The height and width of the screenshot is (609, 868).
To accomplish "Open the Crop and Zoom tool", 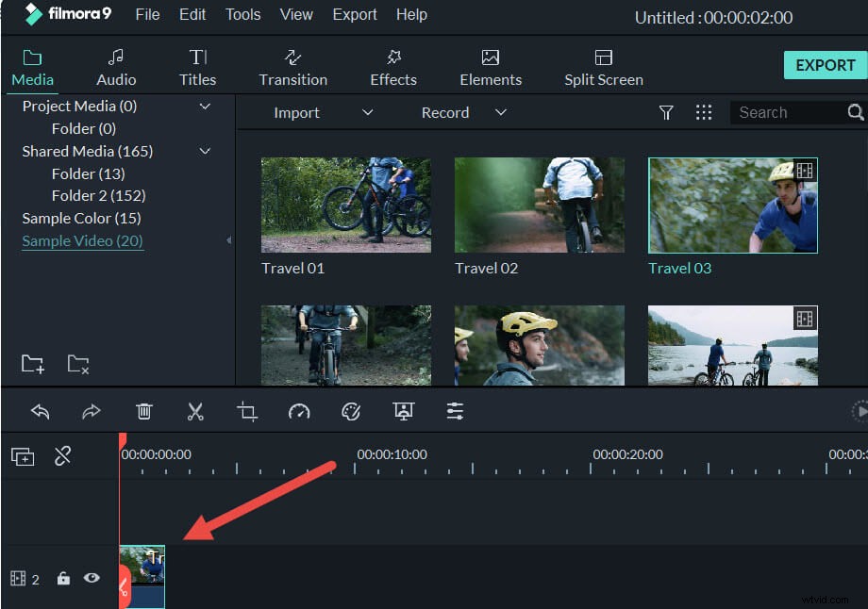I will coord(247,411).
